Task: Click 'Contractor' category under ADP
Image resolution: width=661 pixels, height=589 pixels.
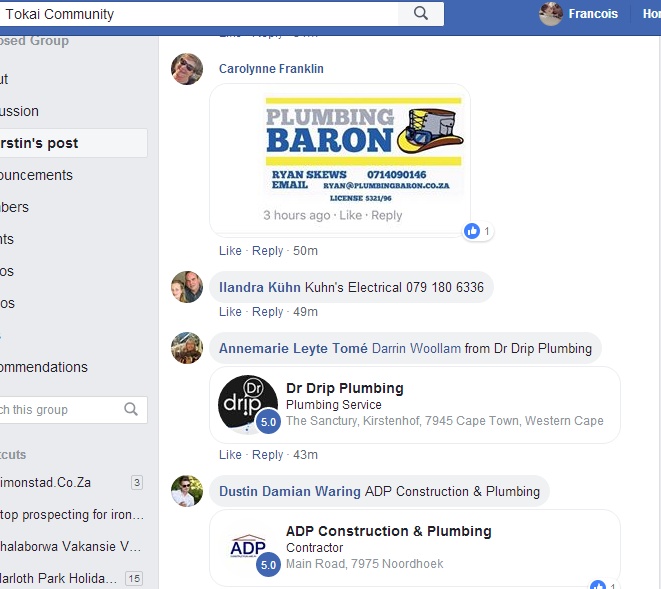Action: tap(314, 548)
